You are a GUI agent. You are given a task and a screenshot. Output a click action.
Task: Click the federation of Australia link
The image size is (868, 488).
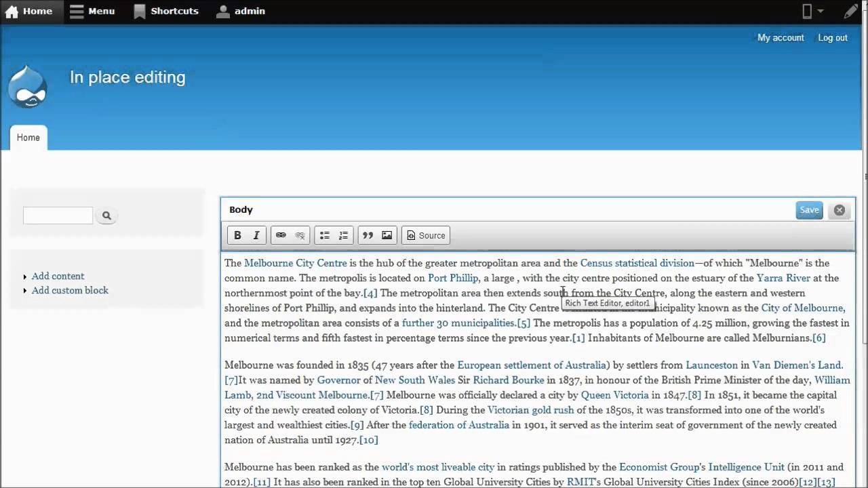(459, 424)
